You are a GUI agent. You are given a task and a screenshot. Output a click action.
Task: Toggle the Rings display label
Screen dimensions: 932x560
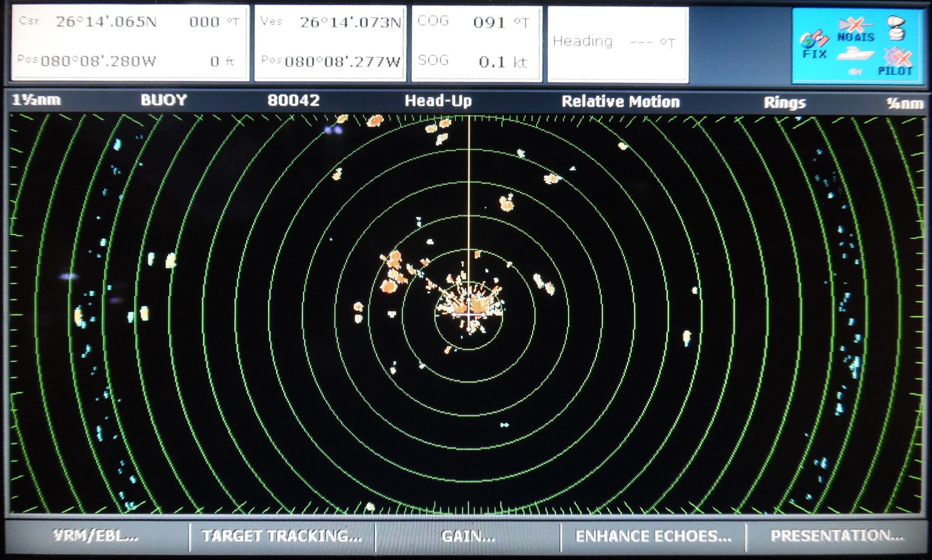coord(784,103)
